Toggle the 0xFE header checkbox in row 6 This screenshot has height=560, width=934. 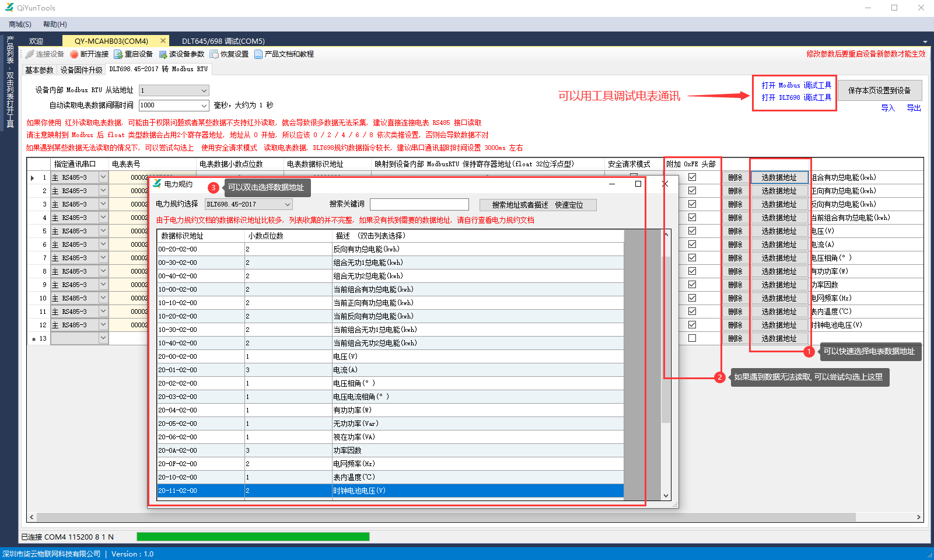coord(692,244)
